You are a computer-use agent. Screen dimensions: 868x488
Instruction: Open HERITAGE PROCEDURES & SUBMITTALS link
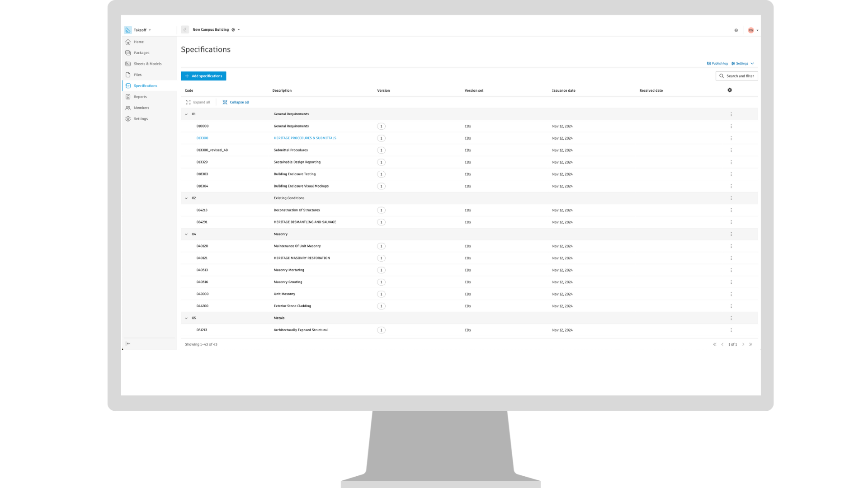point(305,138)
